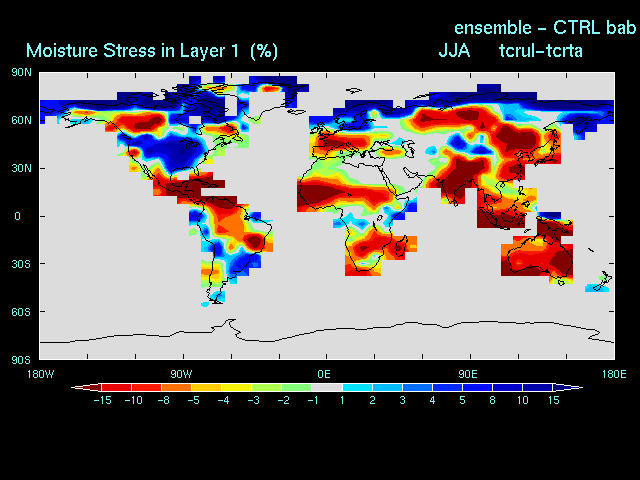Click the '-8' colorbar tick label

[x=164, y=400]
